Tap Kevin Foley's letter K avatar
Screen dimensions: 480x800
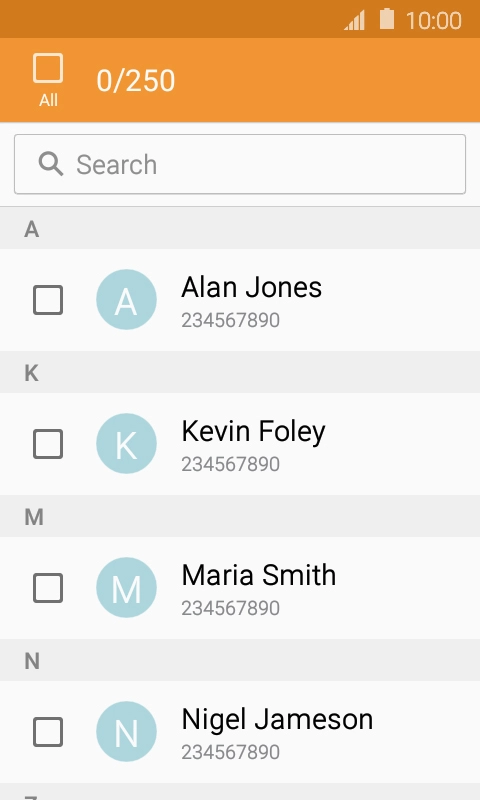point(126,443)
